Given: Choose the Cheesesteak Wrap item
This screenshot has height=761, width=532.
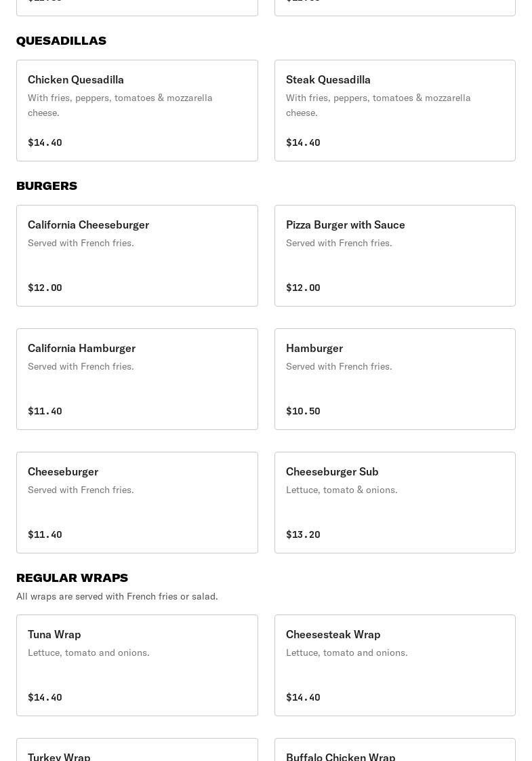Looking at the screenshot, I should 394,665.
